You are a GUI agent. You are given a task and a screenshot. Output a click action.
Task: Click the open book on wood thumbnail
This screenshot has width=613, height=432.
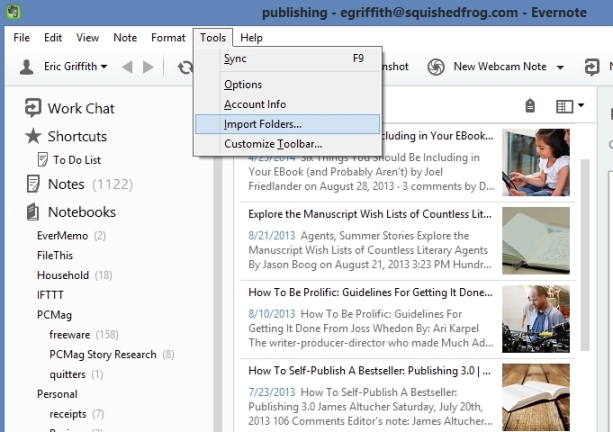(536, 397)
